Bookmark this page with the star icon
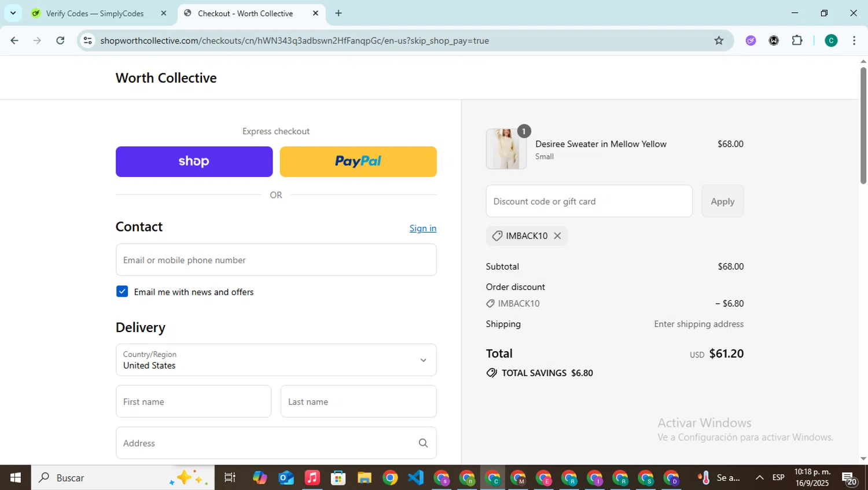This screenshot has width=868, height=490. [719, 40]
